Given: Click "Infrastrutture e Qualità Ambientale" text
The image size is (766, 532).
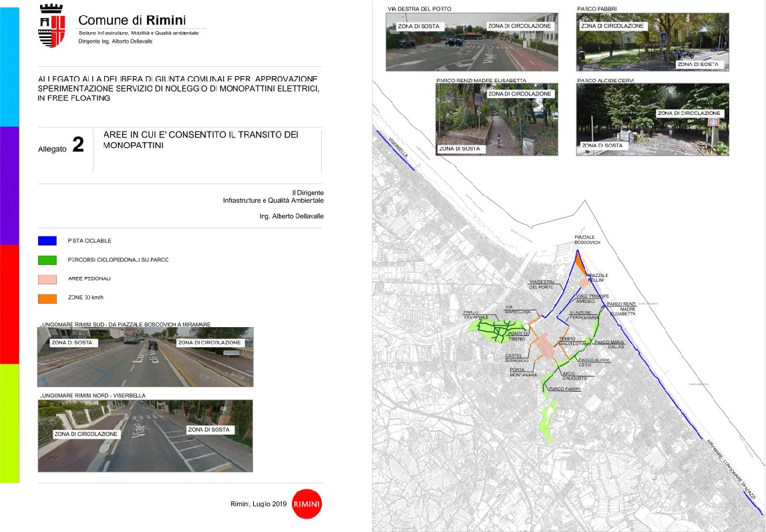Looking at the screenshot, I should [273, 201].
